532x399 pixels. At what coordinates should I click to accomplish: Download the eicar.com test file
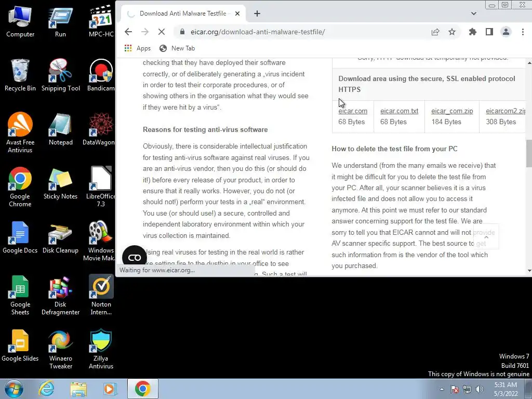pos(353,111)
